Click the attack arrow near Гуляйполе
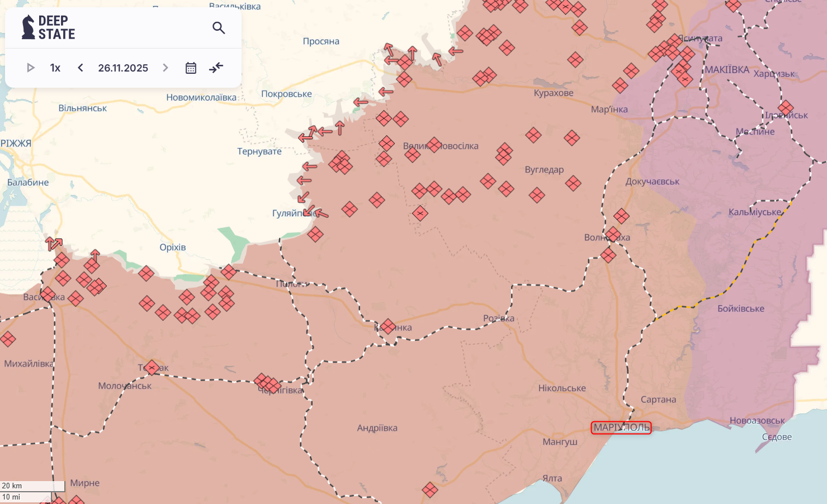The width and height of the screenshot is (827, 504). (x=322, y=213)
